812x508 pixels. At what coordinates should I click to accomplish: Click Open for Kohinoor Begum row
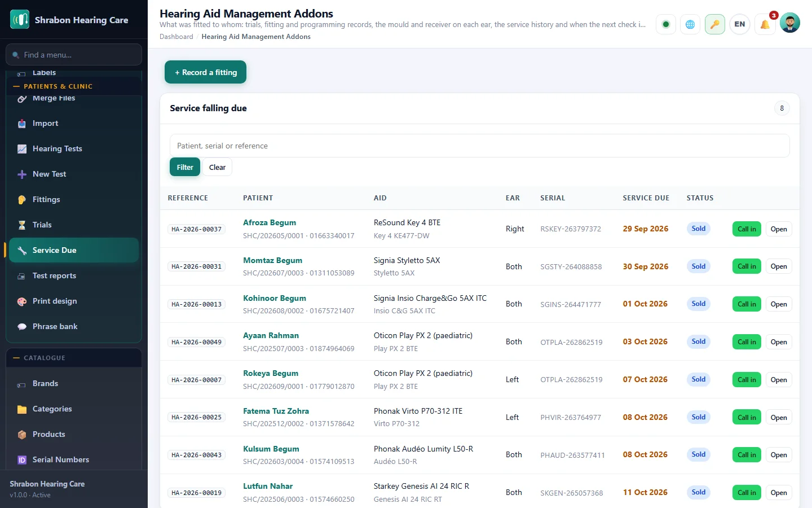pyautogui.click(x=779, y=304)
